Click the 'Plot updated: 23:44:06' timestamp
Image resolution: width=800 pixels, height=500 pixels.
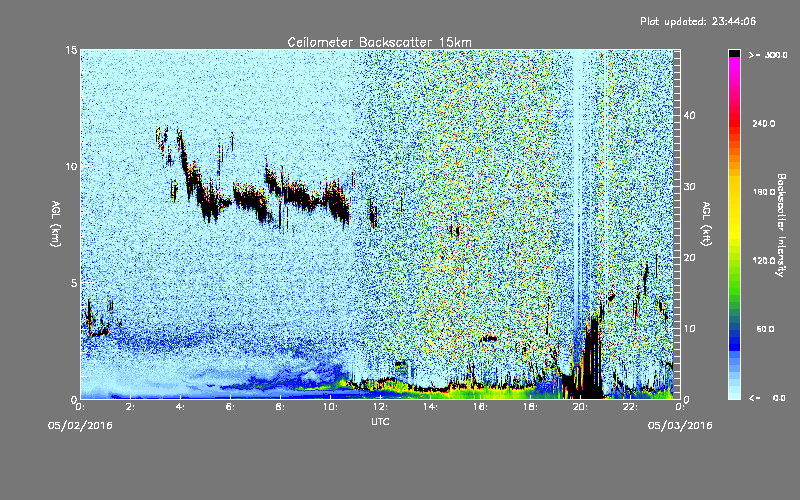698,21
